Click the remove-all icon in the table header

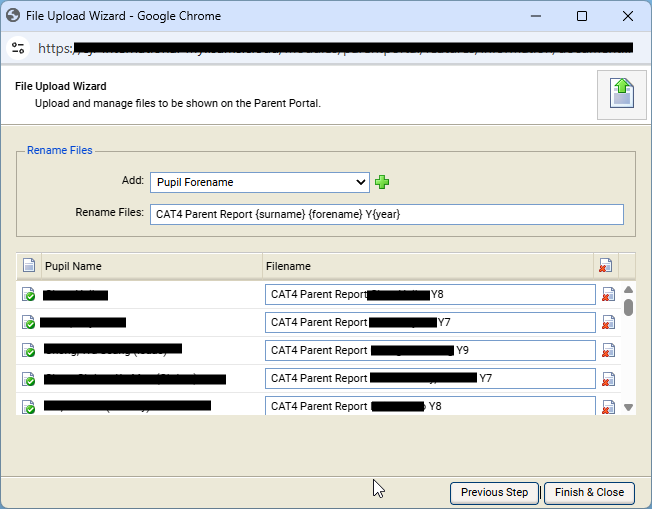(605, 266)
